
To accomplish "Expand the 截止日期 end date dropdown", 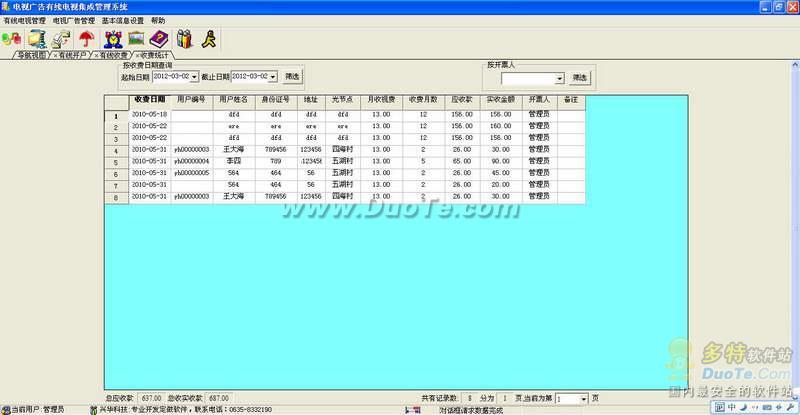I will pyautogui.click(x=273, y=76).
